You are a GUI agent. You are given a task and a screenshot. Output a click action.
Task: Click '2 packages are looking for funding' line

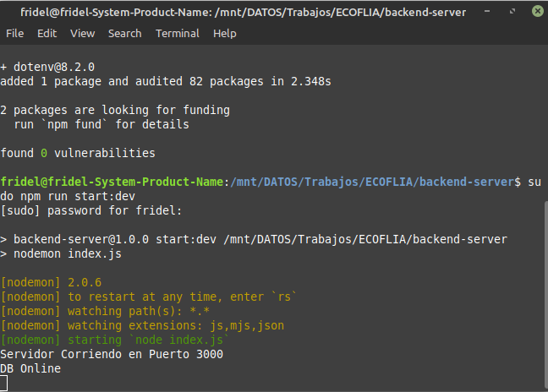coord(115,111)
